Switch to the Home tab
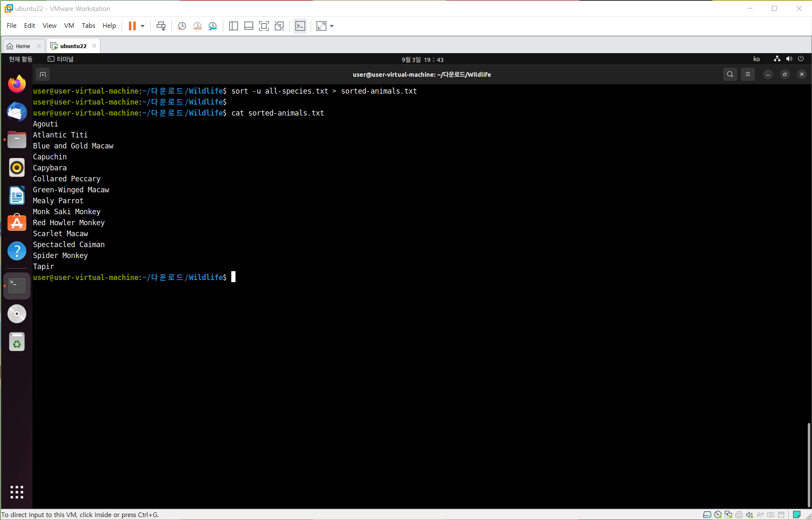 23,46
